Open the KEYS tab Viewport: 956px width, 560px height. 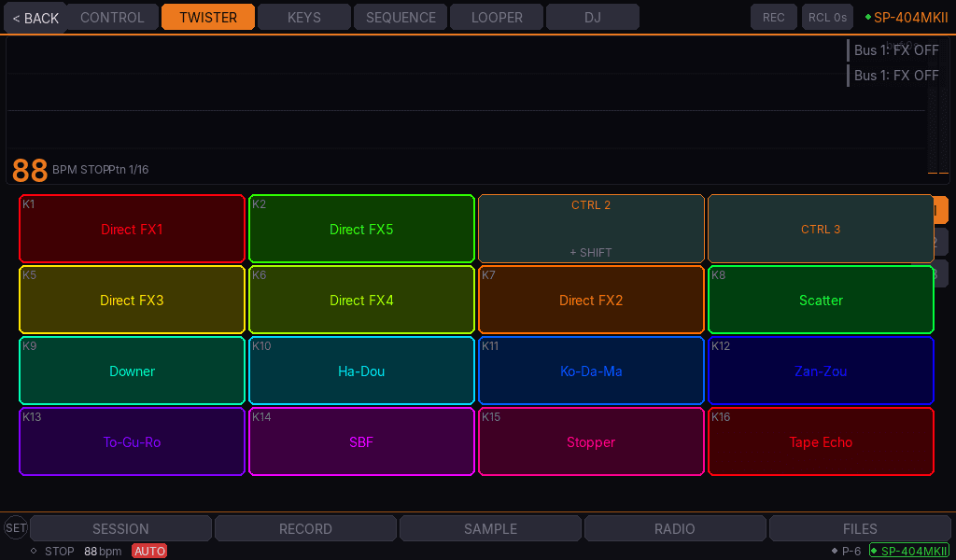point(304,17)
